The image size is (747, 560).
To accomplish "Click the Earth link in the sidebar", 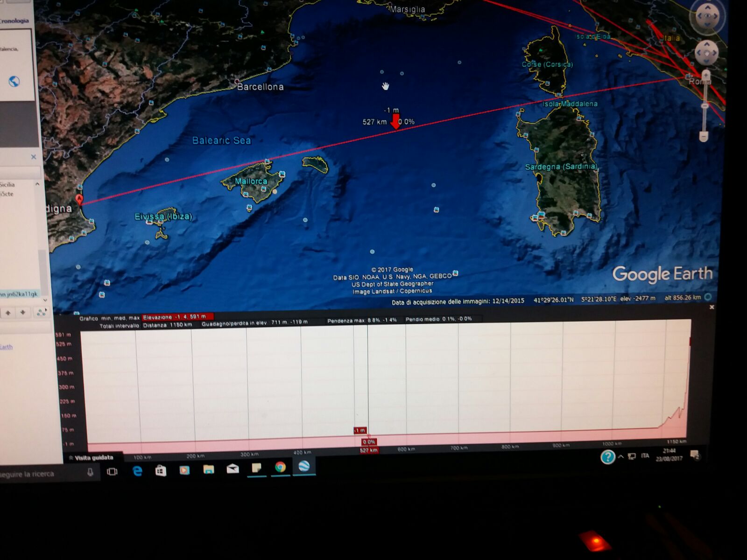I will pyautogui.click(x=6, y=347).
